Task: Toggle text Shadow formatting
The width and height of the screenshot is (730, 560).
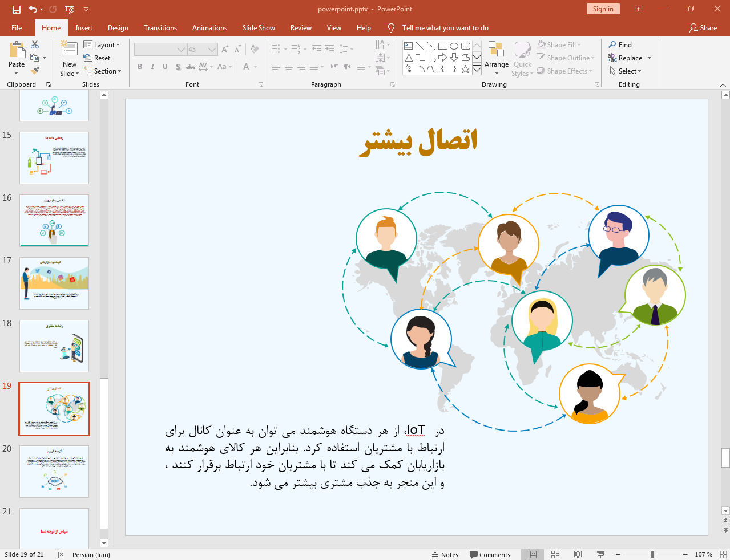Action: click(178, 67)
